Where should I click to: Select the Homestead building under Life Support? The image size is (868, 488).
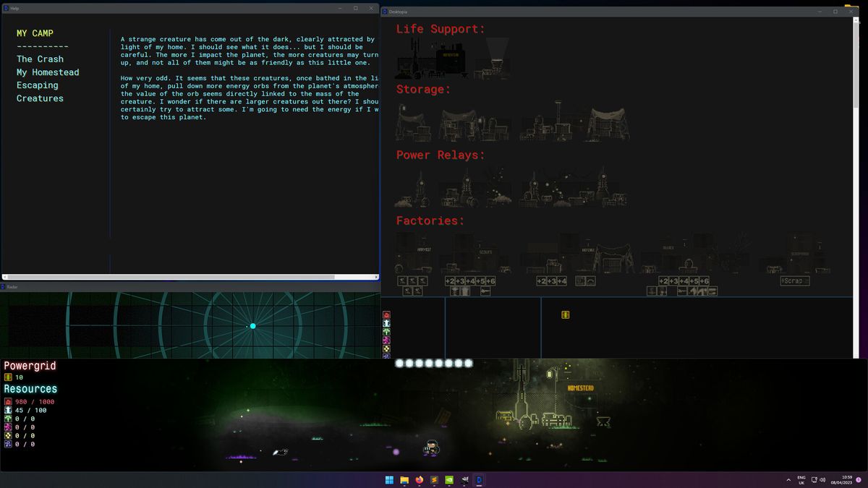point(432,58)
